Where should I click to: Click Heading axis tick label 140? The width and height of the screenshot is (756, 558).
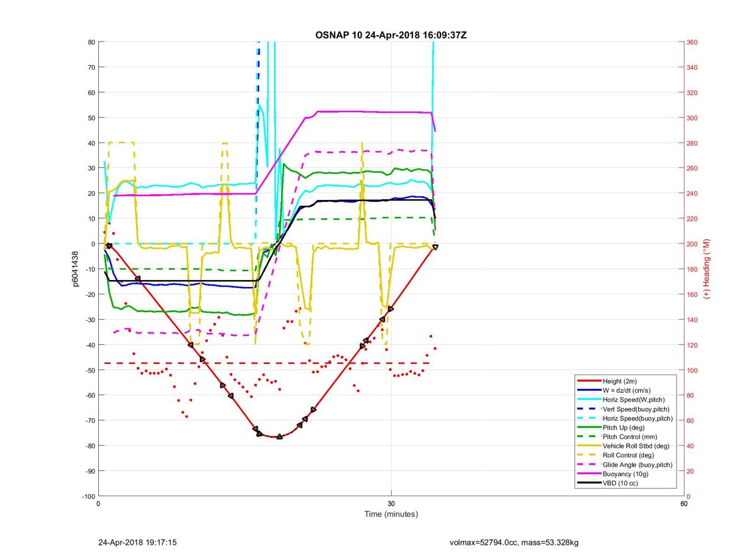pyautogui.click(x=692, y=320)
